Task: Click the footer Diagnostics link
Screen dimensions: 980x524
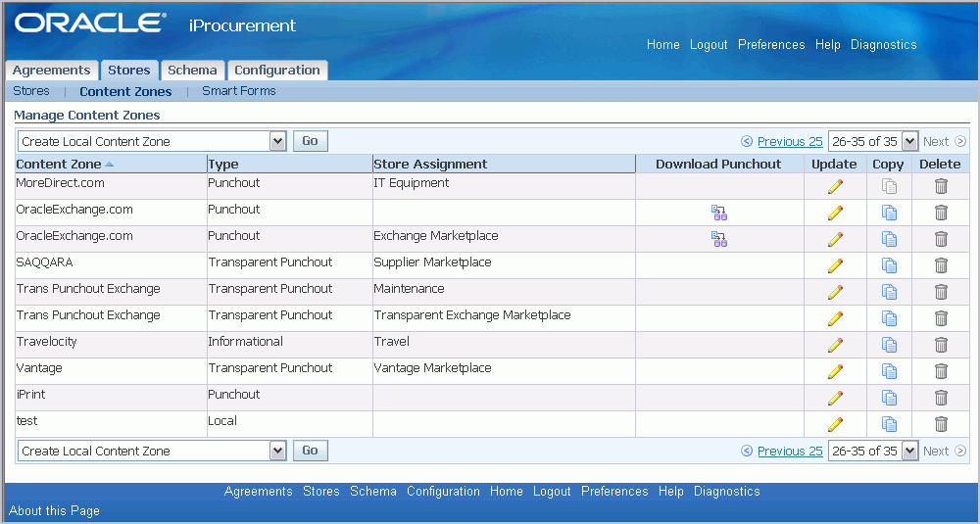Action: coord(727,492)
